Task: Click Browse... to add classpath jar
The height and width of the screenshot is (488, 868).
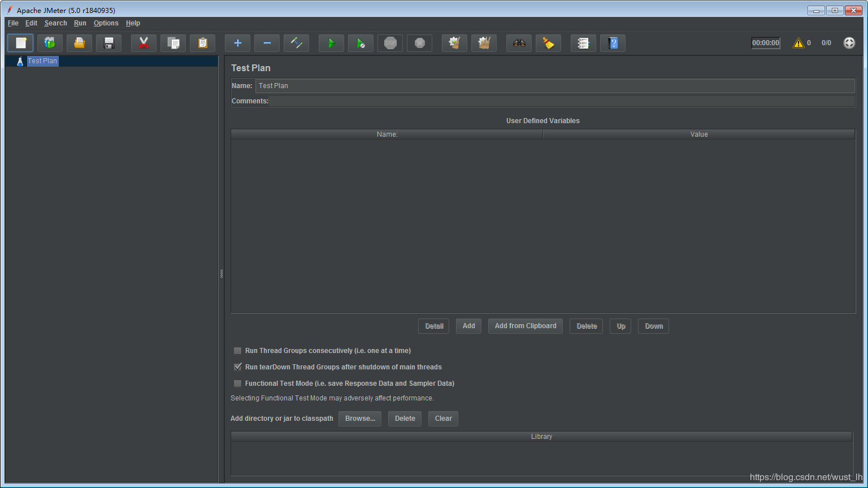Action: 360,419
